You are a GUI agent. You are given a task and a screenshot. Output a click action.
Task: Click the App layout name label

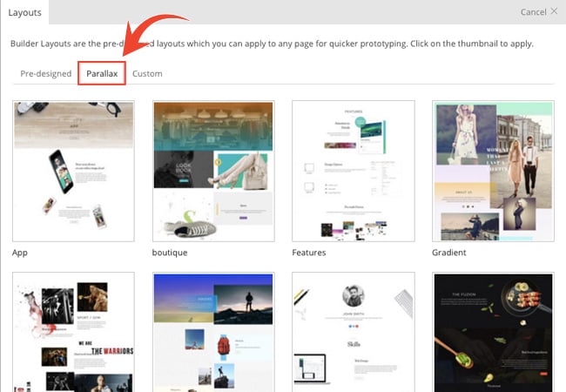pyautogui.click(x=20, y=253)
